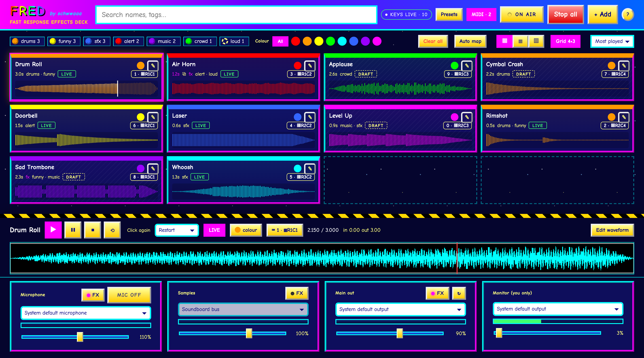Filter by drums 3 tag
This screenshot has width=644, height=358.
tap(27, 41)
